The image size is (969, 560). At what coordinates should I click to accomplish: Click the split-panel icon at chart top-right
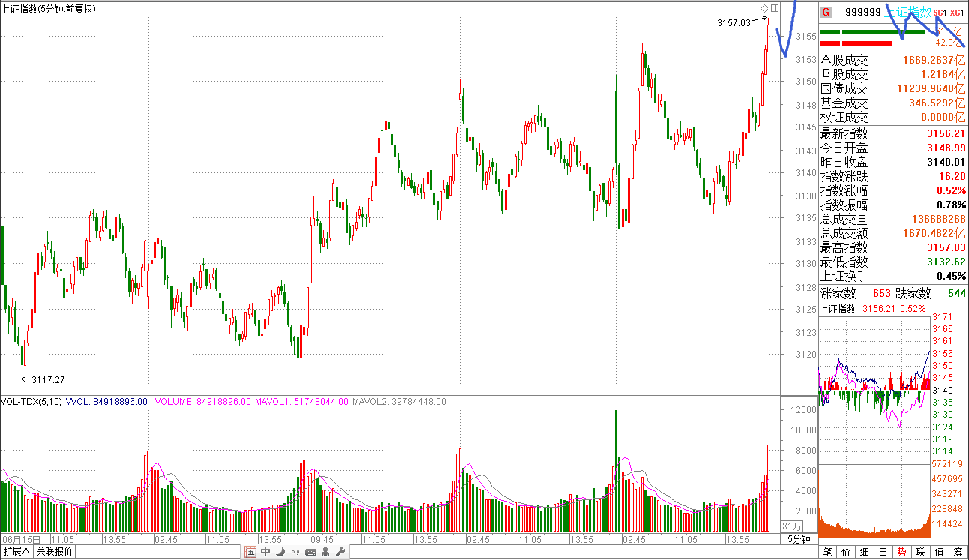pos(775,8)
